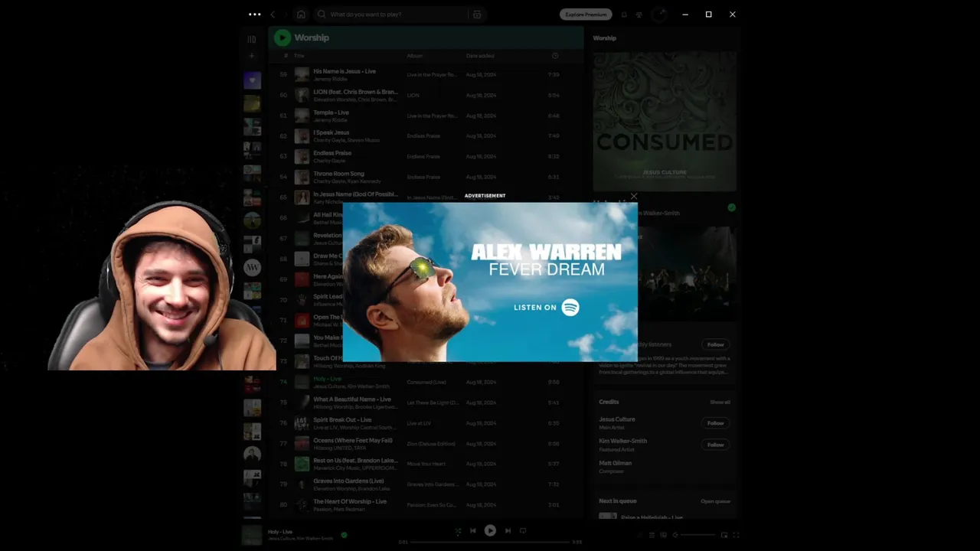Viewport: 980px width, 551px height.
Task: Mute with the volume speaker icon
Action: [675, 535]
